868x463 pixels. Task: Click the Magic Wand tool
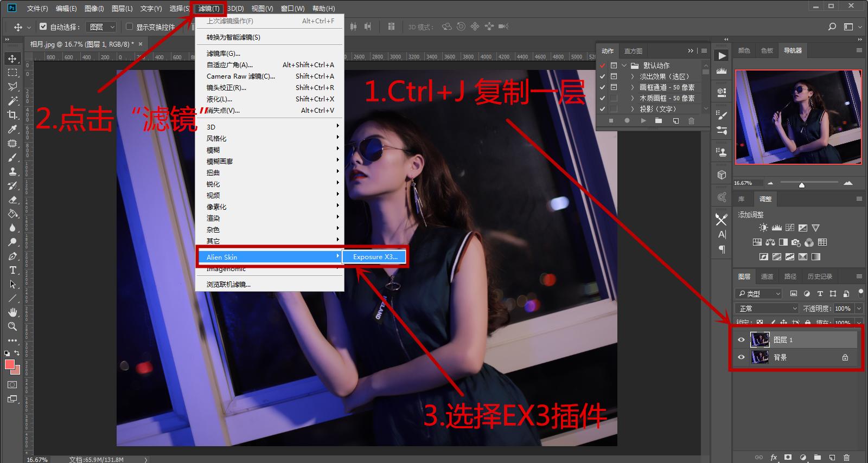pyautogui.click(x=12, y=100)
